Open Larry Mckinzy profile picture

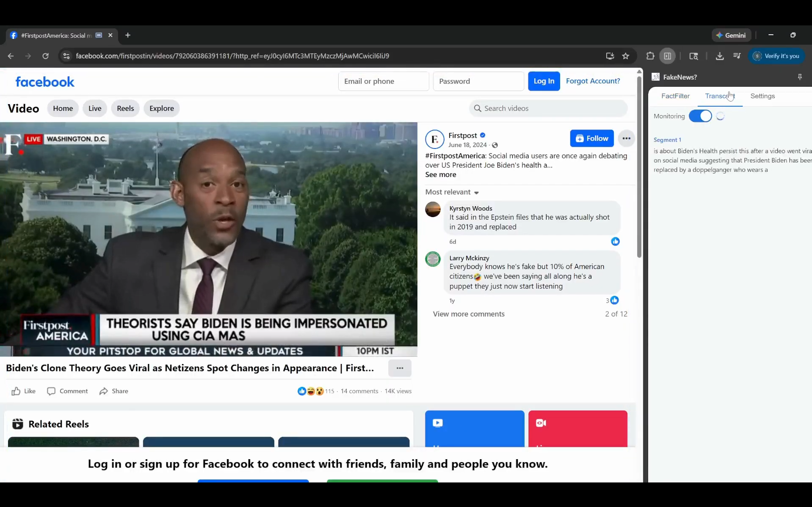click(433, 259)
